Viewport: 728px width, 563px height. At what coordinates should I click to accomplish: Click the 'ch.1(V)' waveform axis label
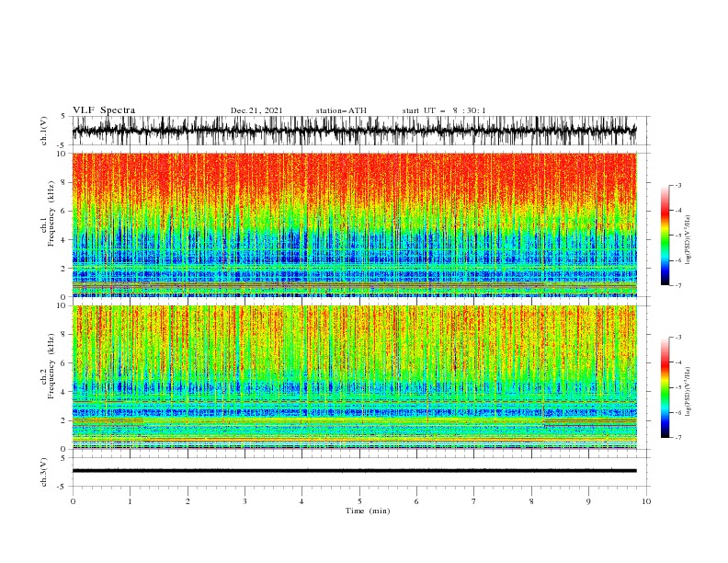click(44, 131)
